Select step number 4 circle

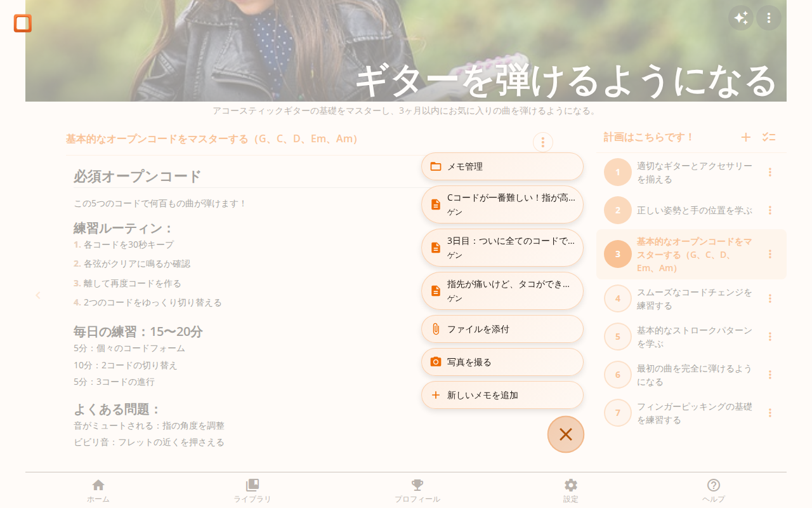click(618, 298)
